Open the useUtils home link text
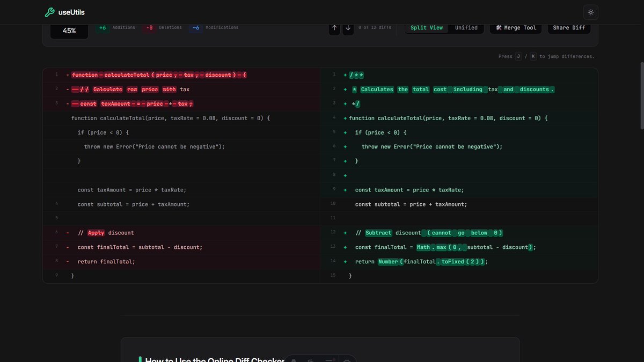 [x=71, y=12]
